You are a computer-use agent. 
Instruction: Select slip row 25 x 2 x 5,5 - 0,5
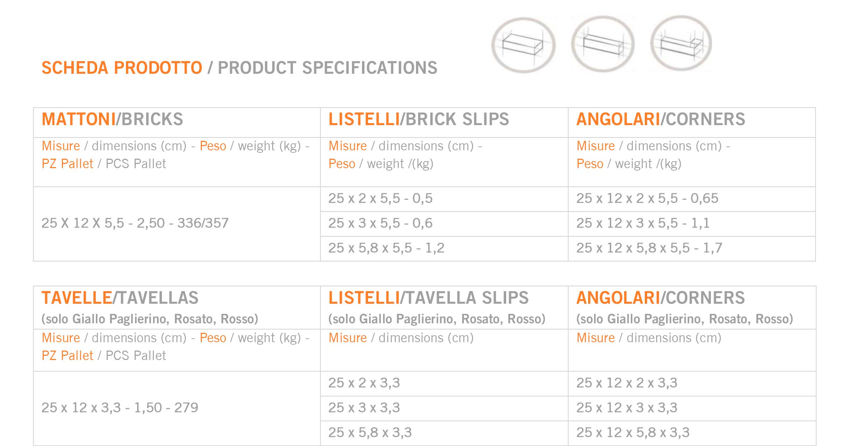click(444, 199)
